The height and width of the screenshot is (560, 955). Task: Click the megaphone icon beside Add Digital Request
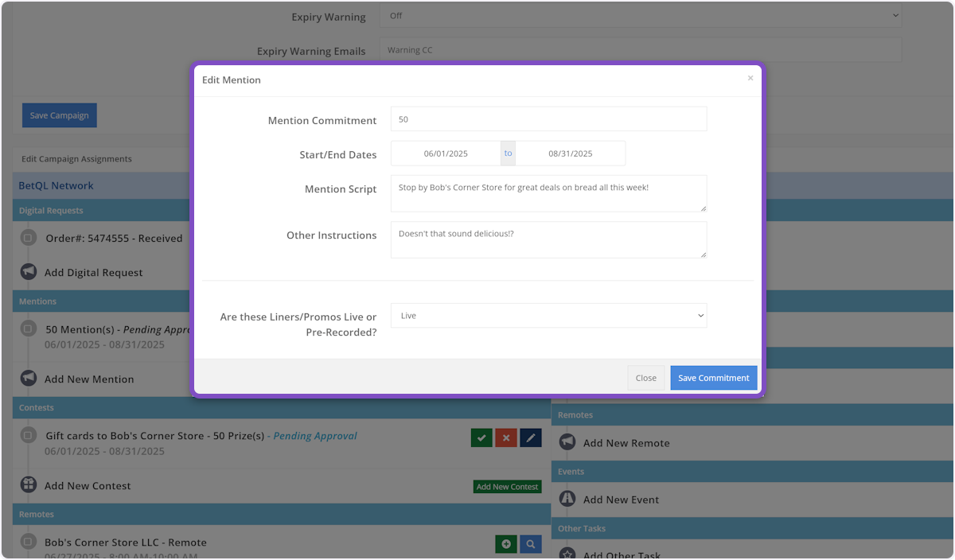tap(29, 272)
